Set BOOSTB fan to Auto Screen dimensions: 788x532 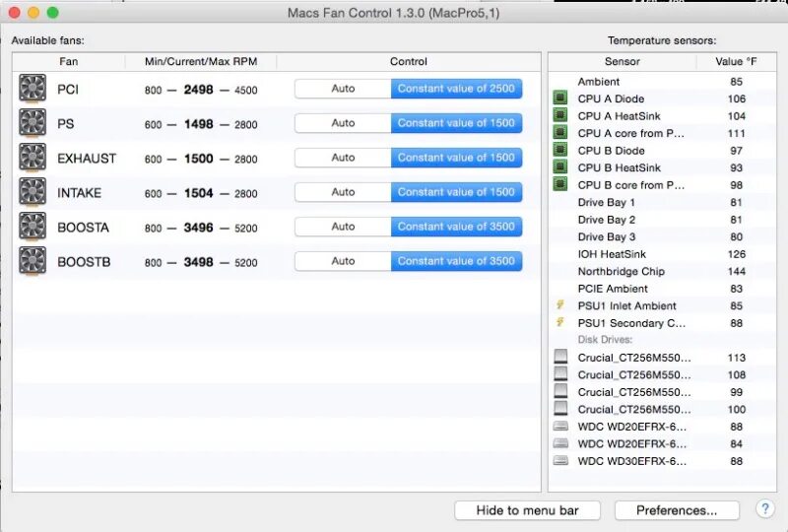pyautogui.click(x=343, y=261)
